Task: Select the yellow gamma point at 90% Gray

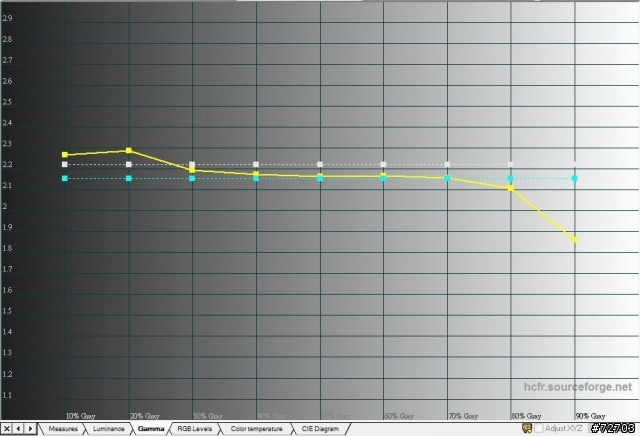Action: tap(575, 240)
